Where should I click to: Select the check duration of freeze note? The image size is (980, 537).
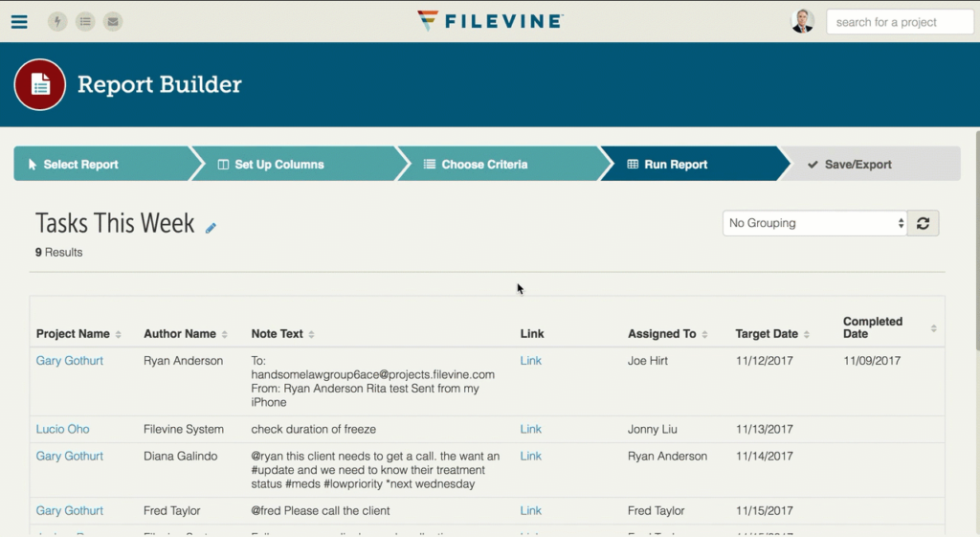point(314,430)
